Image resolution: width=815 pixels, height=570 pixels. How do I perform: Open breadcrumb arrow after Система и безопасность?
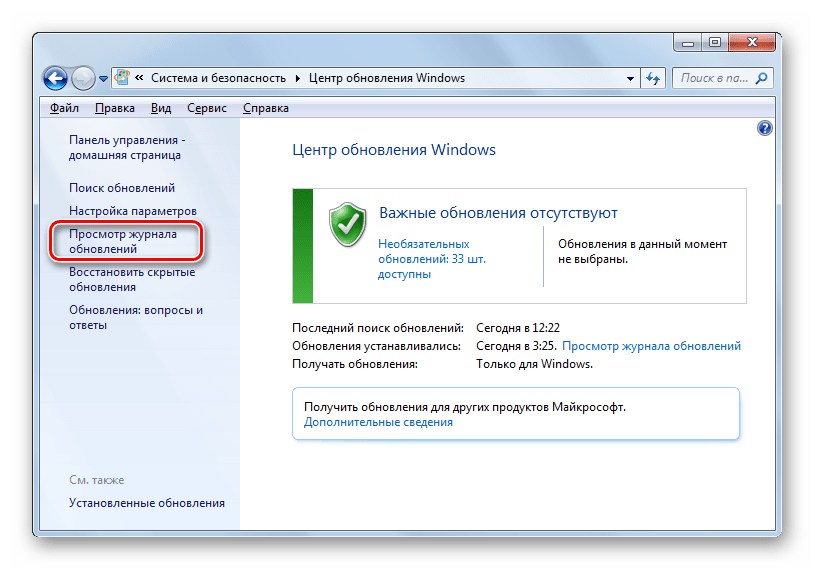pyautogui.click(x=298, y=78)
